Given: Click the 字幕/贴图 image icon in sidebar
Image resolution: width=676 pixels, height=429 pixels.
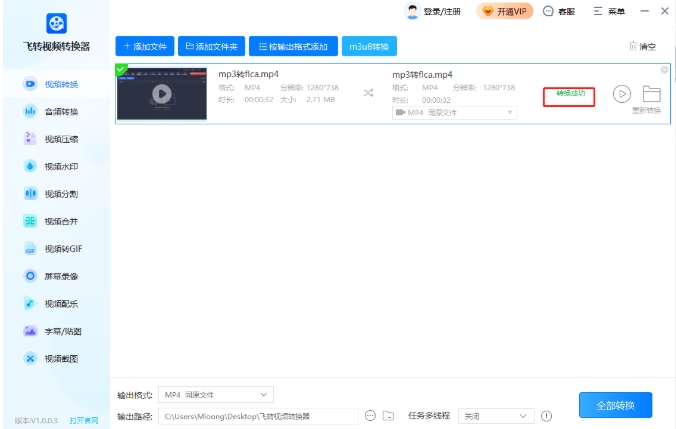Looking at the screenshot, I should (x=30, y=331).
